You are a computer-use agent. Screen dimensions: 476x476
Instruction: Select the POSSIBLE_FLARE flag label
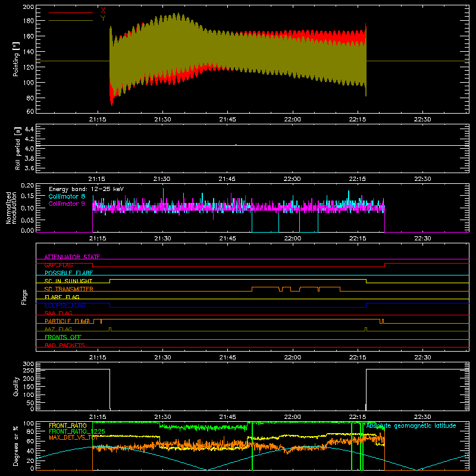point(68,273)
